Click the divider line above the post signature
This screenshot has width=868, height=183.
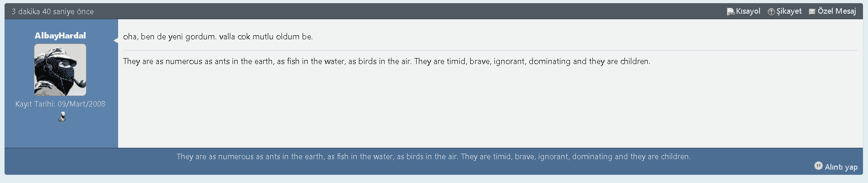coord(490,50)
